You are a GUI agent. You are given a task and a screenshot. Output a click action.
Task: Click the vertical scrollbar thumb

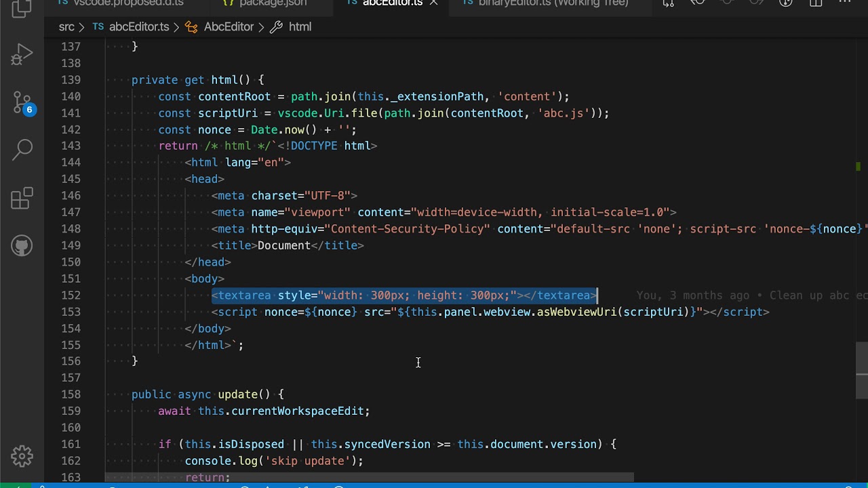coord(861,359)
